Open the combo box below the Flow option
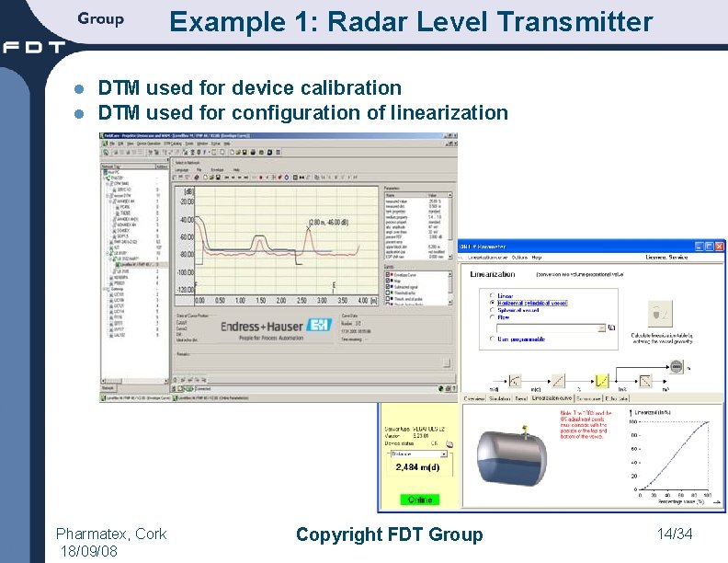 (x=552, y=327)
